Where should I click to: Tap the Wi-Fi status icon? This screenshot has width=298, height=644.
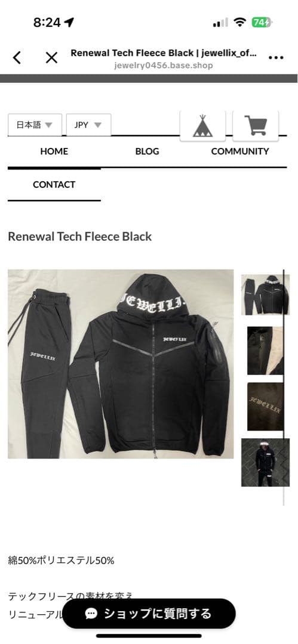pos(239,22)
